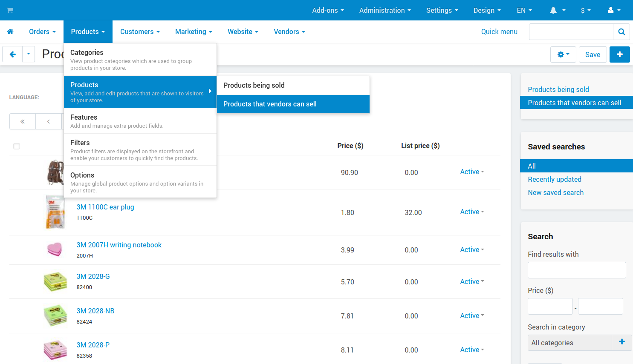The image size is (633, 364).
Task: Open the Vendors main menu
Action: 289,32
